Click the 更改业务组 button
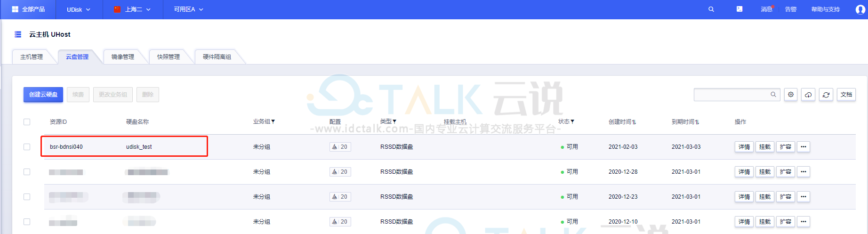The width and height of the screenshot is (868, 234). 113,95
